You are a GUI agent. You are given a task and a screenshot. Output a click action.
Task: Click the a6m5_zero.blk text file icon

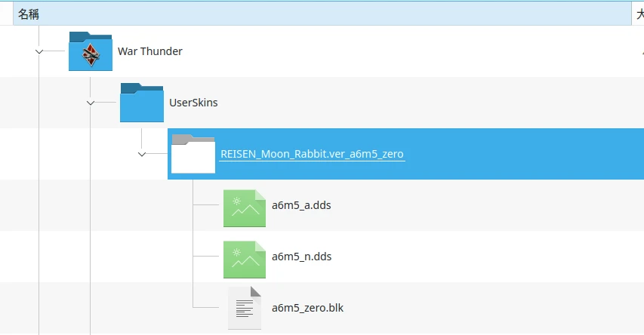coord(245,308)
